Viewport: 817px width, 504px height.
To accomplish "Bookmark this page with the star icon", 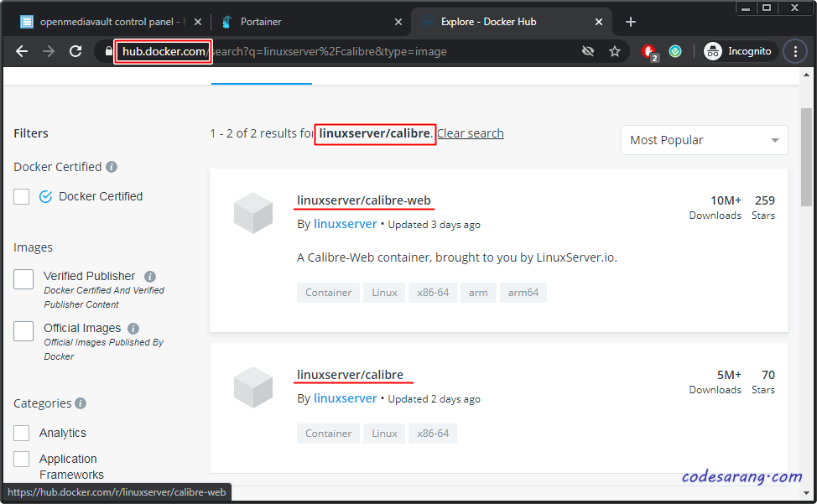I will pyautogui.click(x=615, y=51).
